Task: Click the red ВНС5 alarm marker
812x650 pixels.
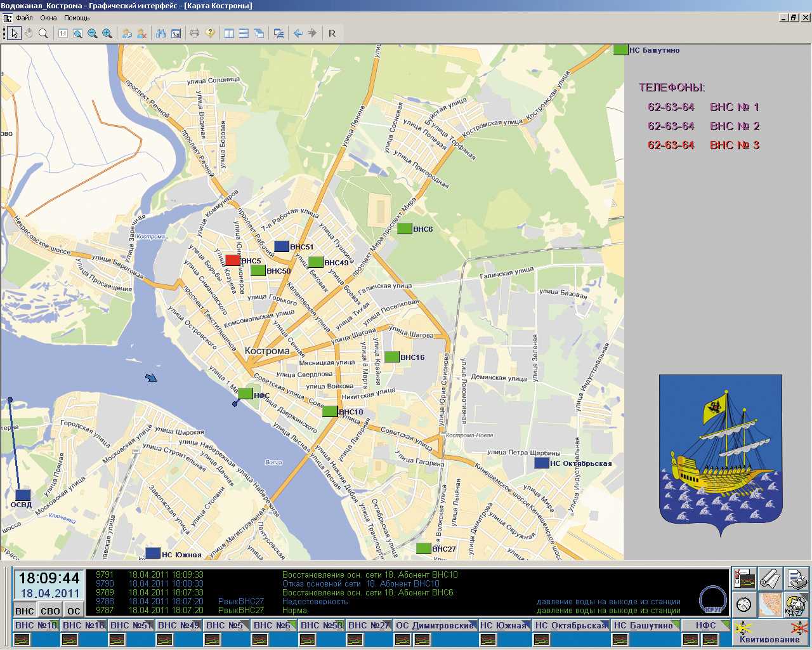Action: [x=233, y=260]
